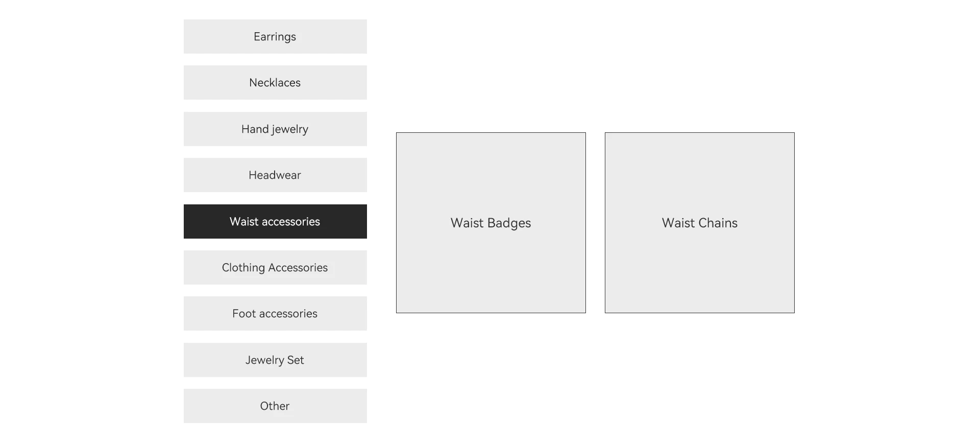The width and height of the screenshot is (980, 444).
Task: Click the Waist Badges subcategory label
Action: pos(491,223)
